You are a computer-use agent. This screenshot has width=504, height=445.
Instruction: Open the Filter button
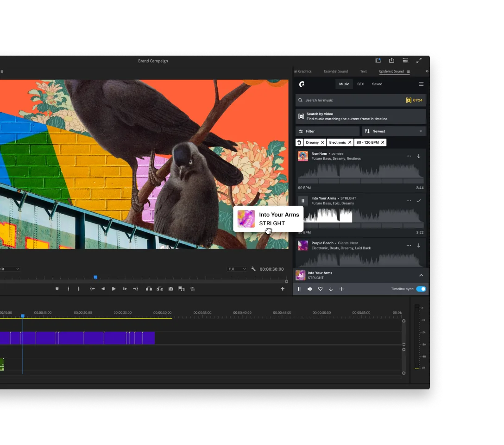[x=327, y=131]
